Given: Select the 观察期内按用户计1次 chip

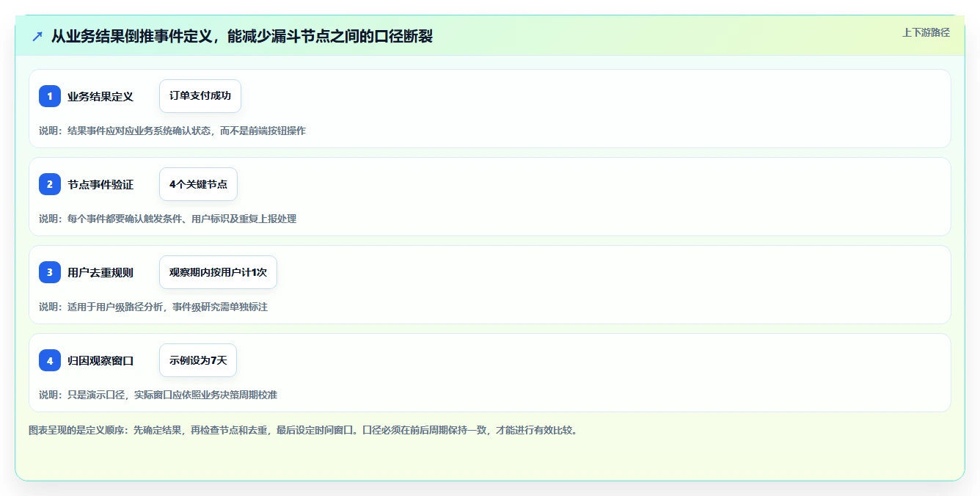Looking at the screenshot, I should (x=218, y=272).
